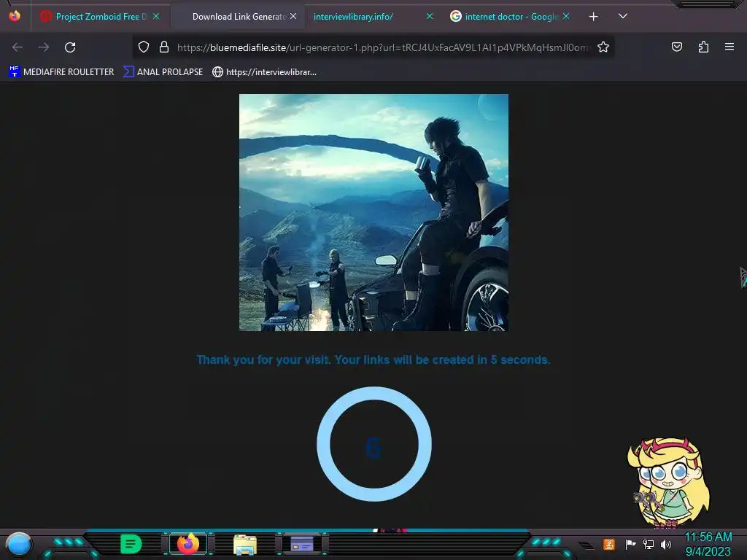Close the internet doctor Google tab

tap(566, 17)
